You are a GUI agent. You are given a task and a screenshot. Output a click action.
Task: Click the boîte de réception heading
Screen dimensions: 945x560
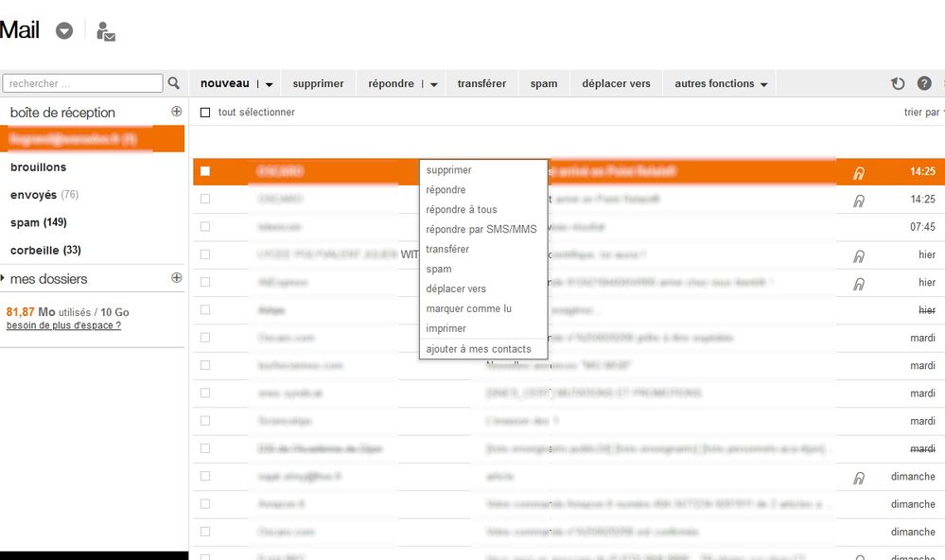click(x=62, y=113)
